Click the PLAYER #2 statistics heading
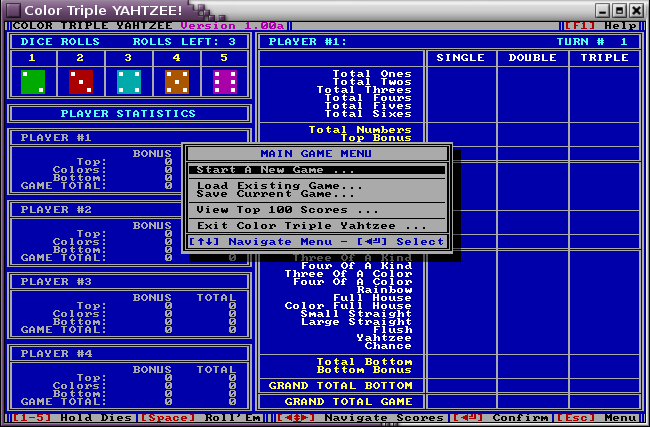 coord(56,210)
